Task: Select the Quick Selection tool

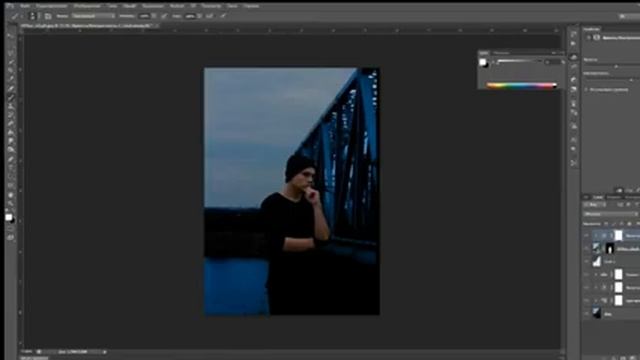Action: 10,62
